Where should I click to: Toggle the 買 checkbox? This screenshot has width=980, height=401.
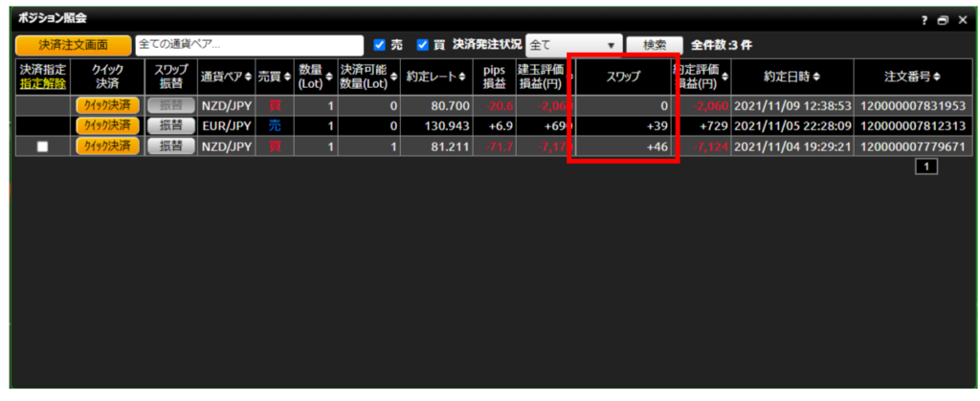click(x=422, y=45)
